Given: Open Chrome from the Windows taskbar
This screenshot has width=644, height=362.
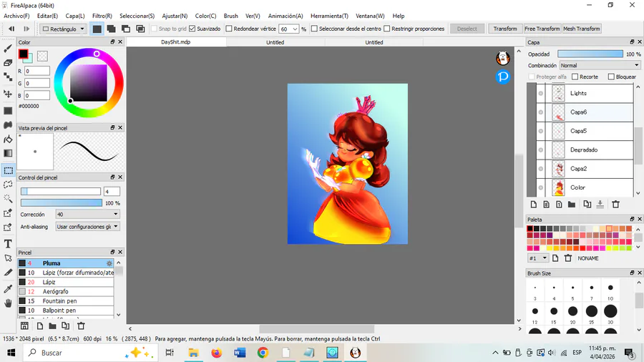Looking at the screenshot, I should click(263, 353).
